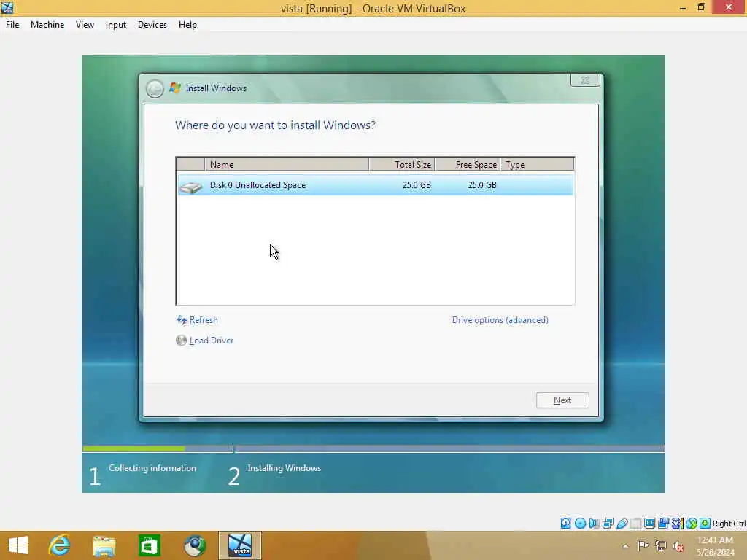Viewport: 747px width, 560px height.
Task: Open the Devices menu
Action: [152, 25]
